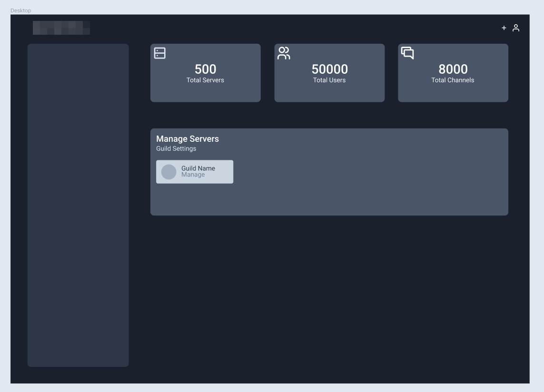The width and height of the screenshot is (544, 392).
Task: Open the Total Servers stat card
Action: tap(206, 73)
